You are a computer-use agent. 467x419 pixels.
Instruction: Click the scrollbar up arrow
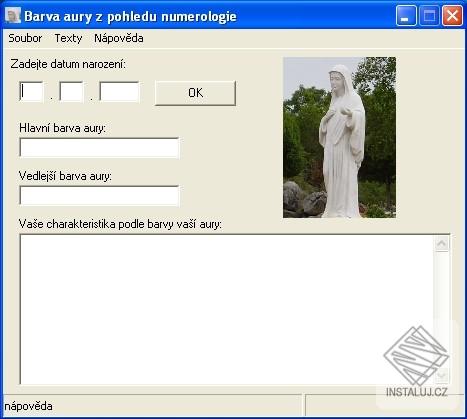tap(442, 244)
